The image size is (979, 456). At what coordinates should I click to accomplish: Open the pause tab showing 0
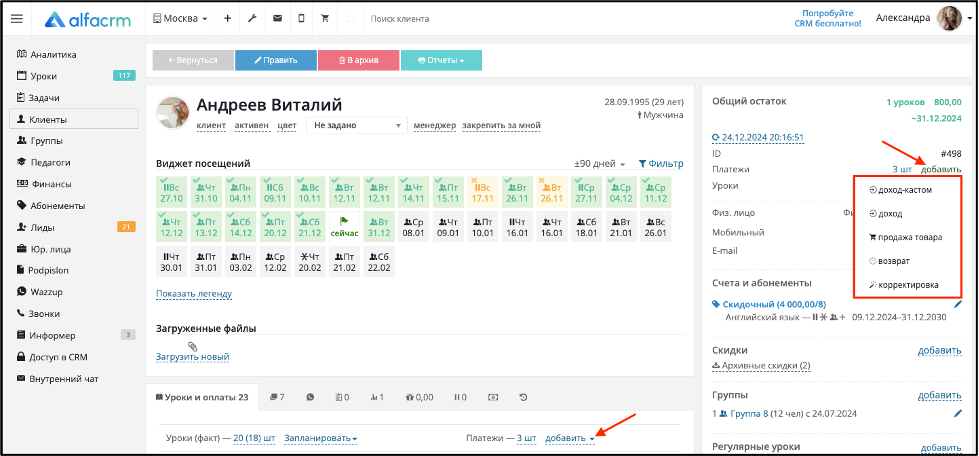click(460, 397)
